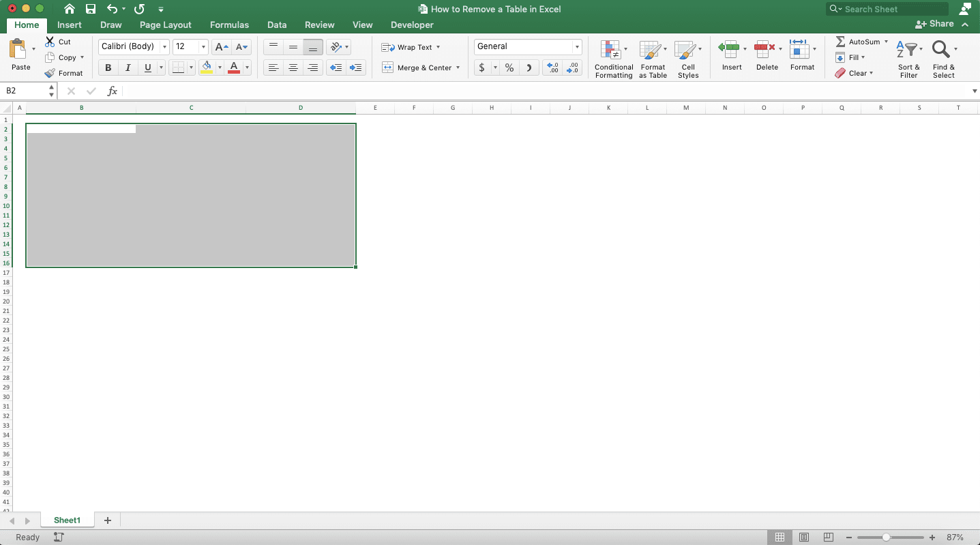Open the font size dropdown

(202, 46)
